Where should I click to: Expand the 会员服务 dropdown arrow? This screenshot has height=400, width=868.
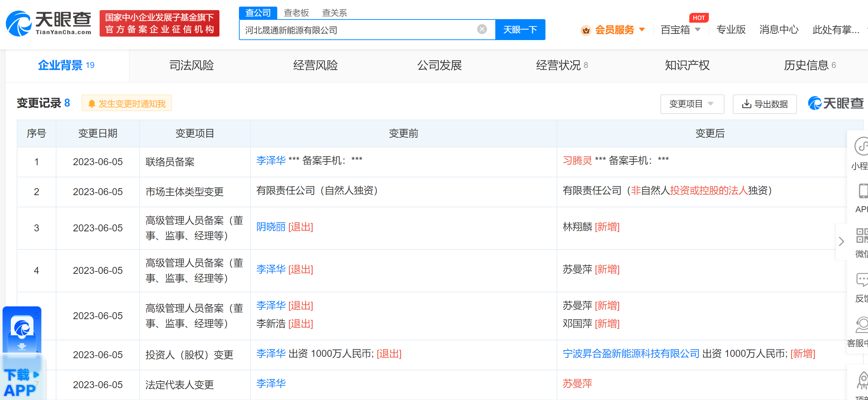coord(642,30)
